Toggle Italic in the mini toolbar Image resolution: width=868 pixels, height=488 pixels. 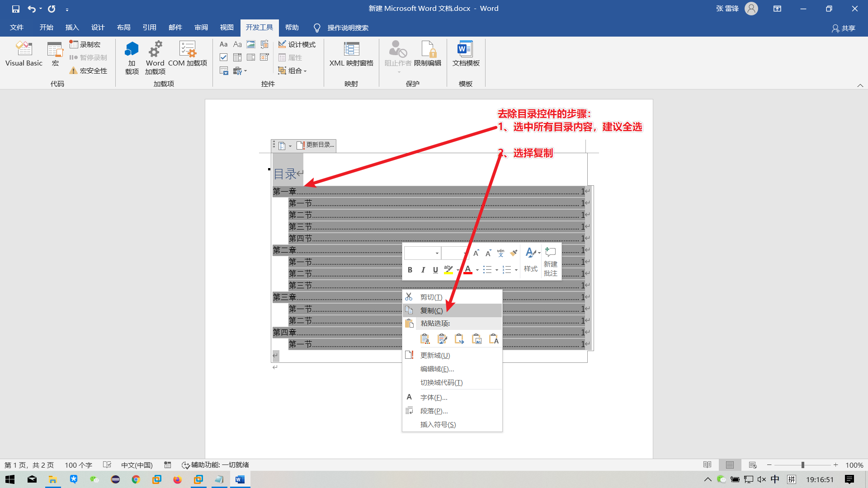coord(423,270)
